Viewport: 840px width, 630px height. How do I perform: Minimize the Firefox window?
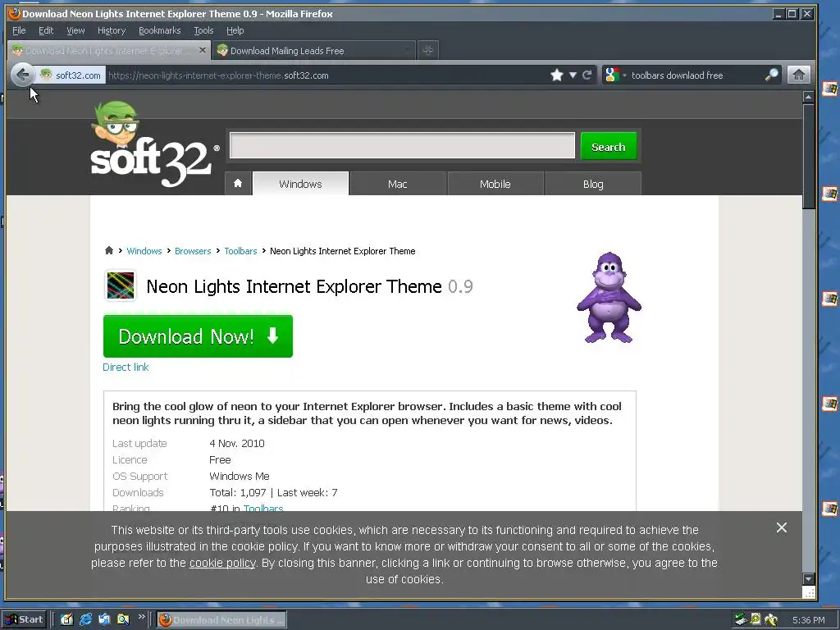tap(779, 14)
